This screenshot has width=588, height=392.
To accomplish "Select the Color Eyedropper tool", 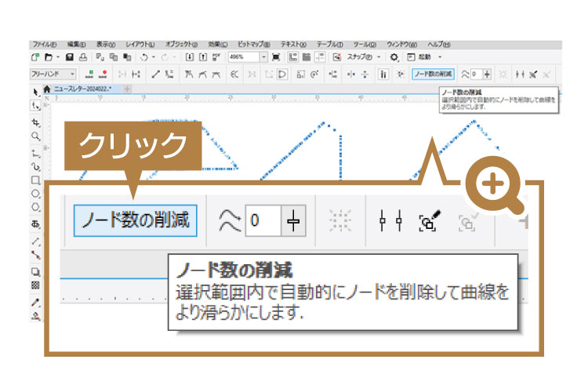I will pyautogui.click(x=35, y=303).
